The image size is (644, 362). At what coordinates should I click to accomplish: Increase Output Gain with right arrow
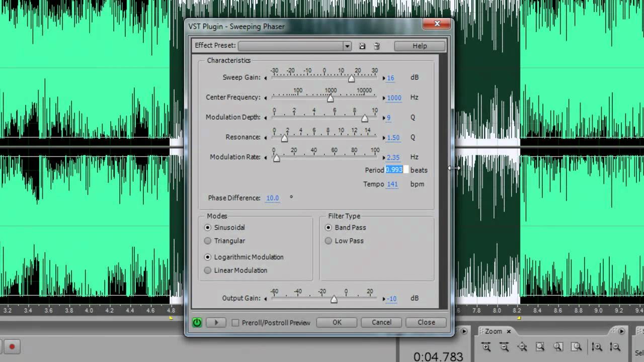click(x=384, y=299)
